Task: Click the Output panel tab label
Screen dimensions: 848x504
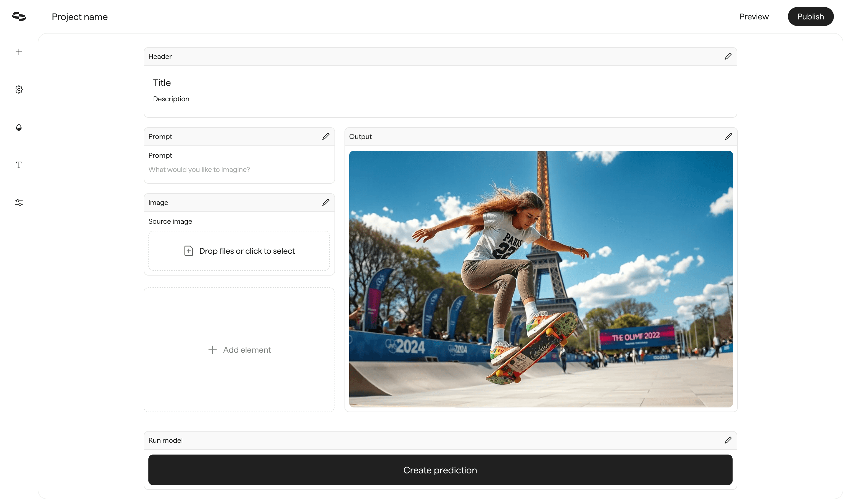Action: coord(360,136)
